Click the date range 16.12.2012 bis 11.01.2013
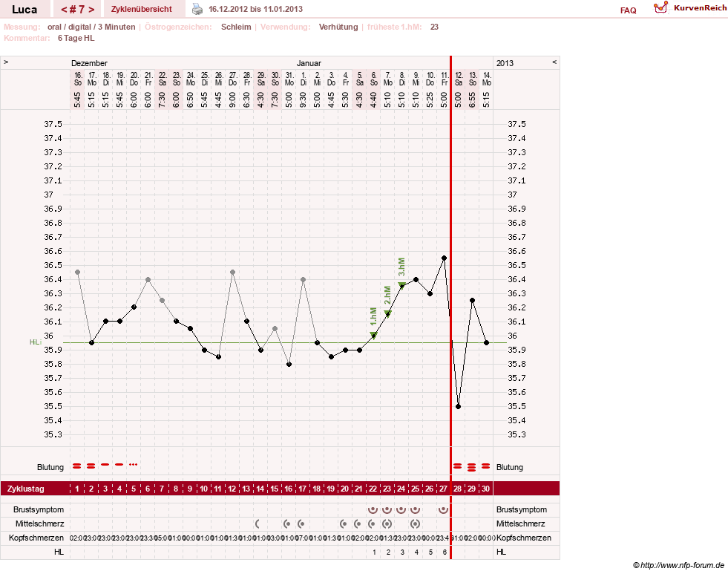728x574 pixels. coord(255,10)
